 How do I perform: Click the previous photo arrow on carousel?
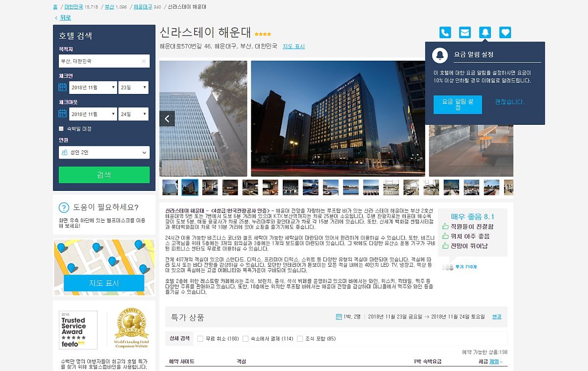(x=167, y=118)
